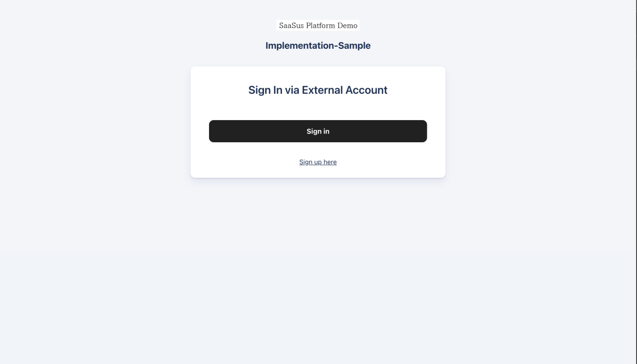Screen dimensions: 637x364
Task: Click the word Demo in the logo image
Action: coord(347,25)
